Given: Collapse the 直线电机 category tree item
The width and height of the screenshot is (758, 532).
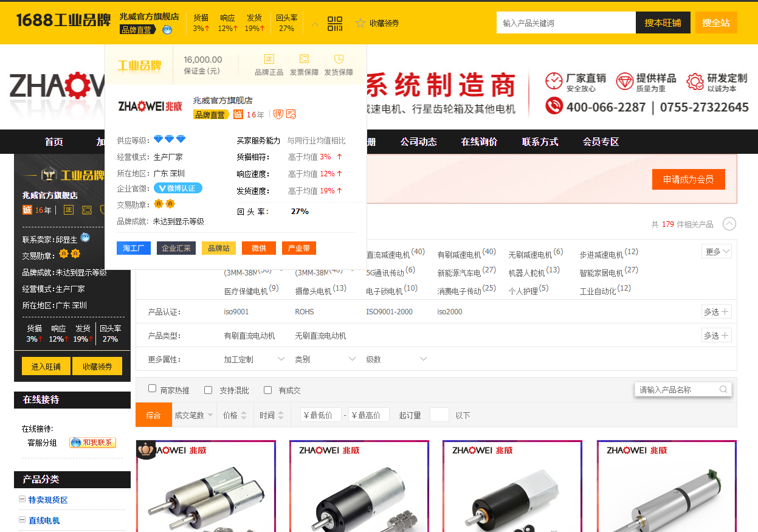Looking at the screenshot, I should coord(22,520).
